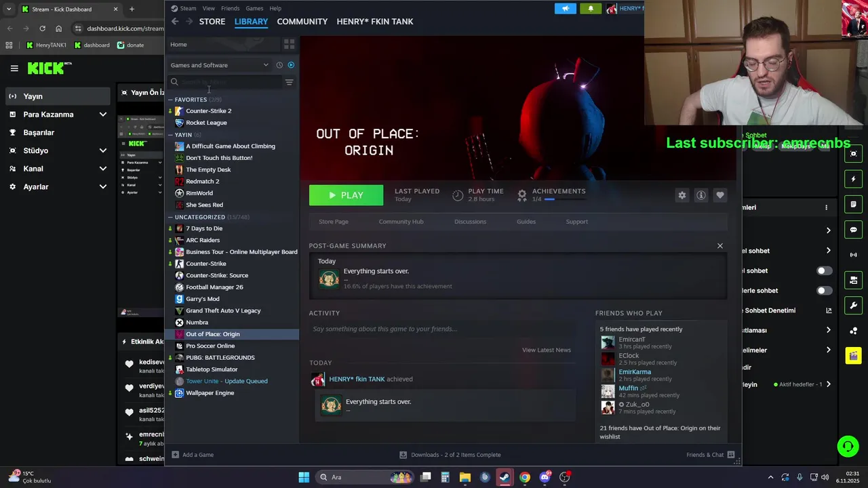The width and height of the screenshot is (868, 488).
Task: Open Steam notifications bell icon
Action: point(590,8)
